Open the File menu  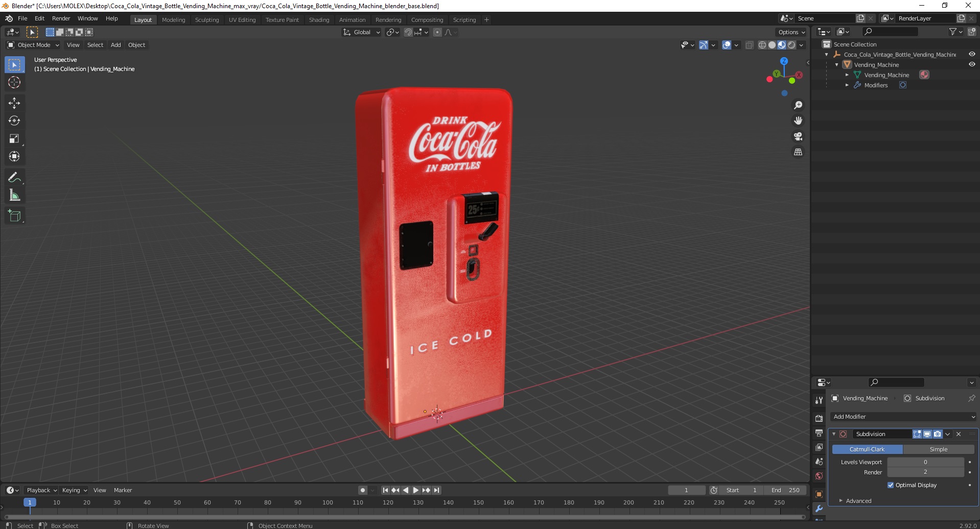click(22, 18)
